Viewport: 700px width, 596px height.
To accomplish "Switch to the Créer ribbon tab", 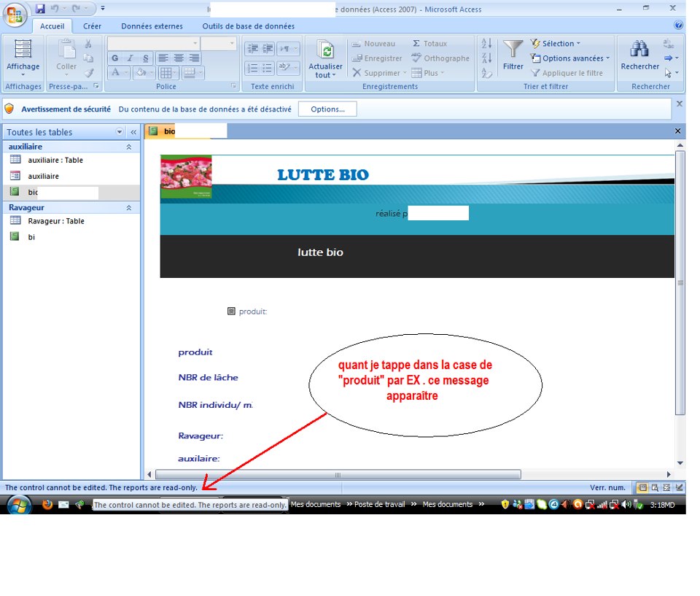I will click(92, 26).
